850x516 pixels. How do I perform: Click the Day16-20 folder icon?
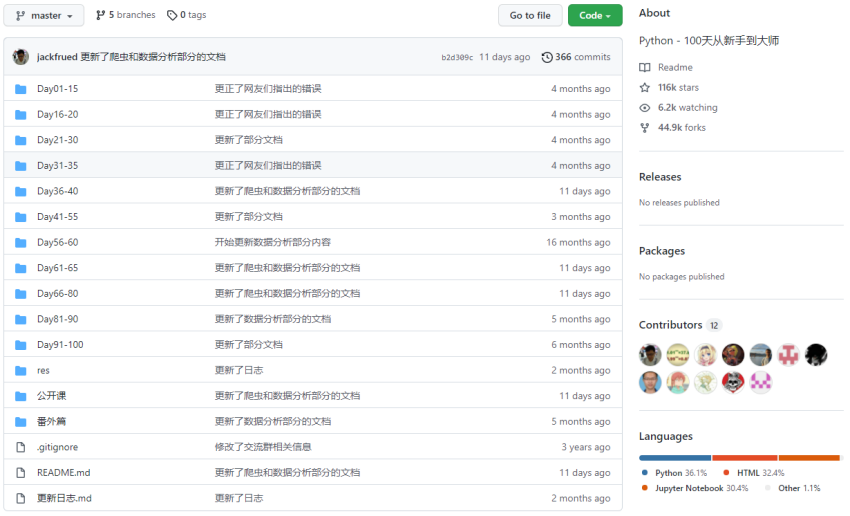[21, 114]
